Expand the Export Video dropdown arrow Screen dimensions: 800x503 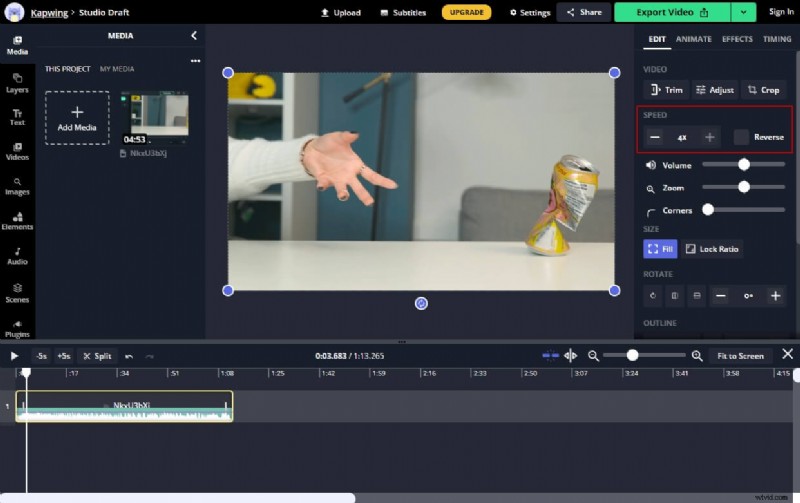743,12
